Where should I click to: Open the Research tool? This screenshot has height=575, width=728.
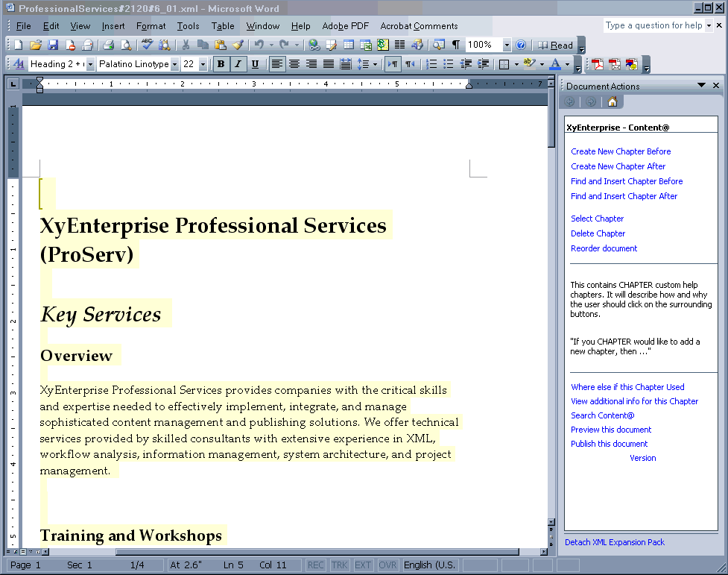(x=165, y=45)
